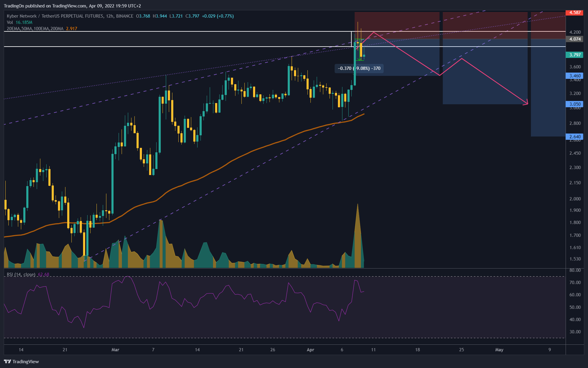The width and height of the screenshot is (588, 368).
Task: Select the close value C3.797
Action: coord(192,16)
